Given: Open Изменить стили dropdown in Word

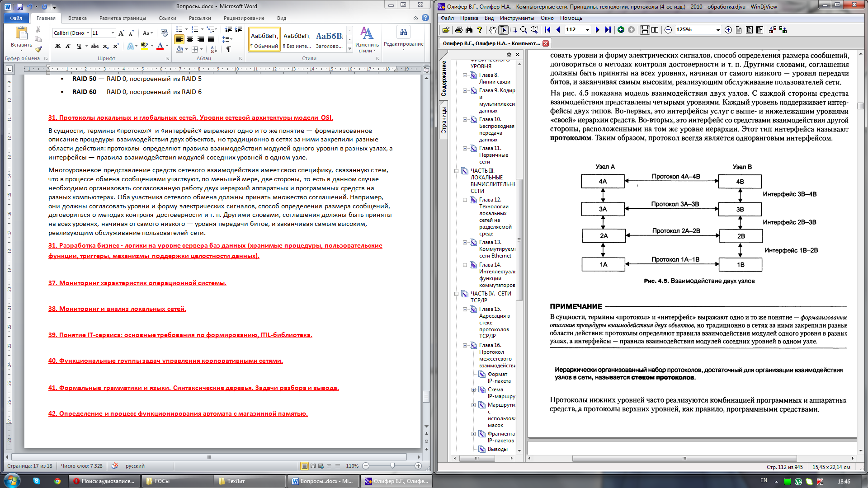Looking at the screenshot, I should pyautogui.click(x=367, y=39).
